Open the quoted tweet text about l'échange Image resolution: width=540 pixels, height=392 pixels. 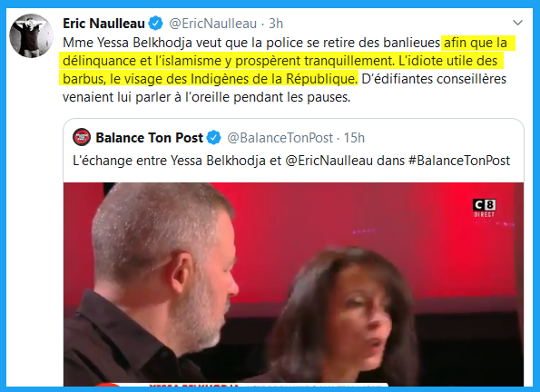pos(291,161)
